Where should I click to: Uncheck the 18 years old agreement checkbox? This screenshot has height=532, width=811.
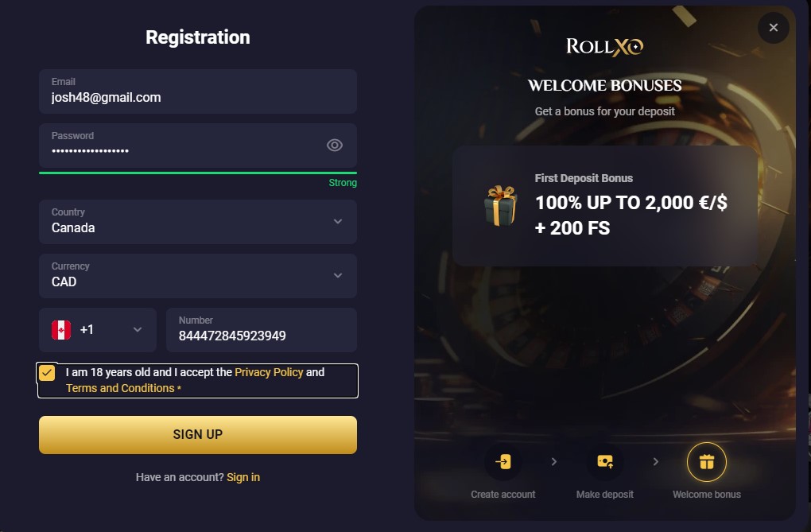coord(48,373)
